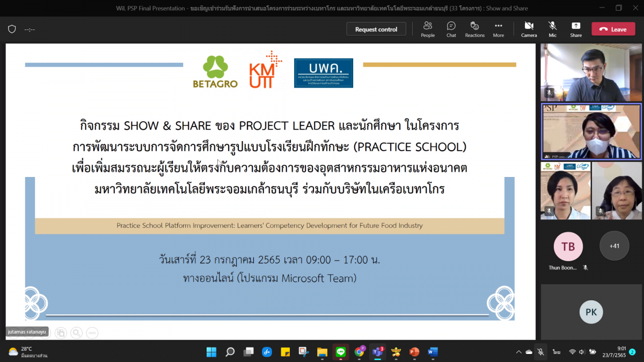Open Word from the taskbar
The height and width of the screenshot is (362, 644).
click(433, 352)
